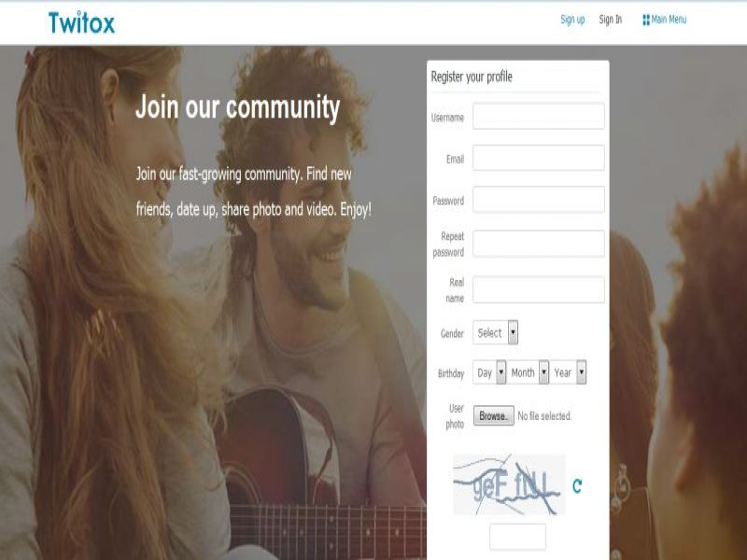Open the Gender select dropdown
The image size is (747, 560).
click(x=496, y=332)
